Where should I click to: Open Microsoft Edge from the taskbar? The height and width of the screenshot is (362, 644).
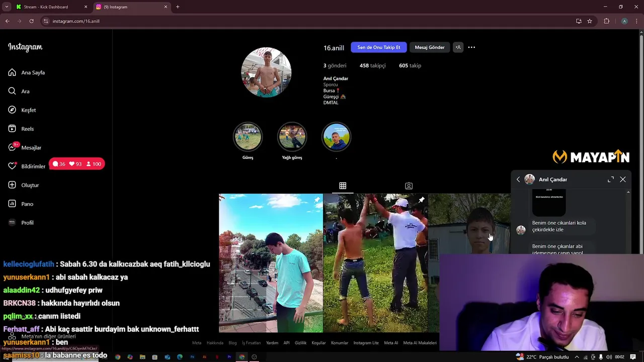(180, 357)
